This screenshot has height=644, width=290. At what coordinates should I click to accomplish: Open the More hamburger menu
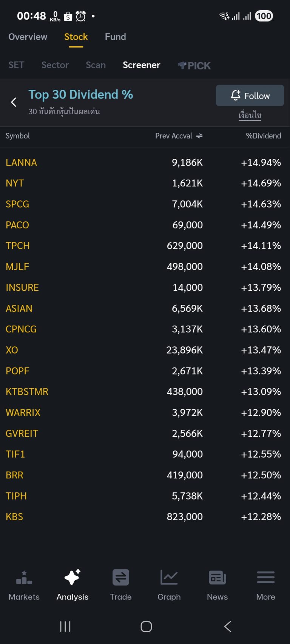pos(265,578)
